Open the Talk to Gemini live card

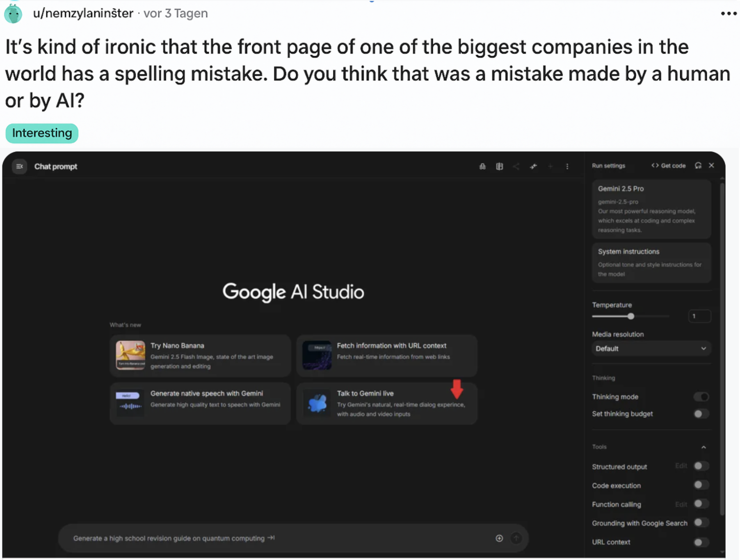click(x=387, y=403)
